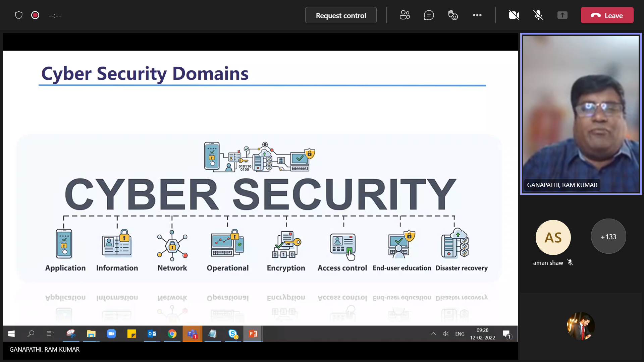Click the ENG language indicator

(460, 334)
